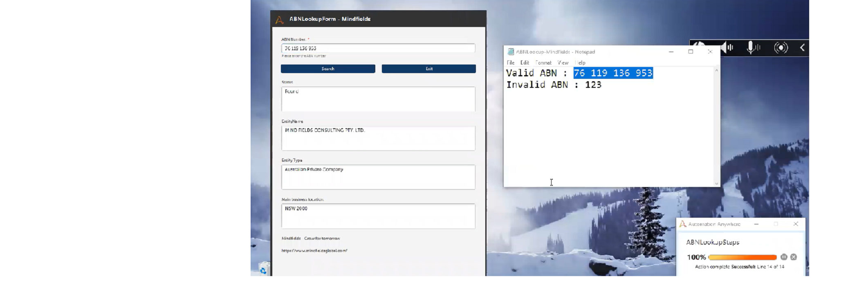Click the broadcast record icon
868x294 pixels.
click(781, 48)
